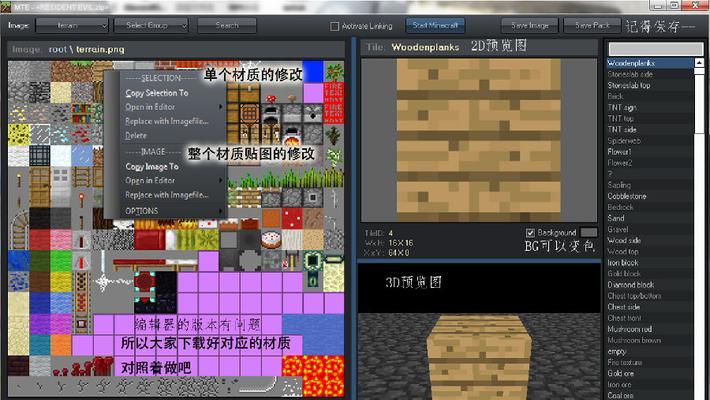Choose the yellow sponge tile
This screenshot has height=400, width=710.
coord(19,134)
